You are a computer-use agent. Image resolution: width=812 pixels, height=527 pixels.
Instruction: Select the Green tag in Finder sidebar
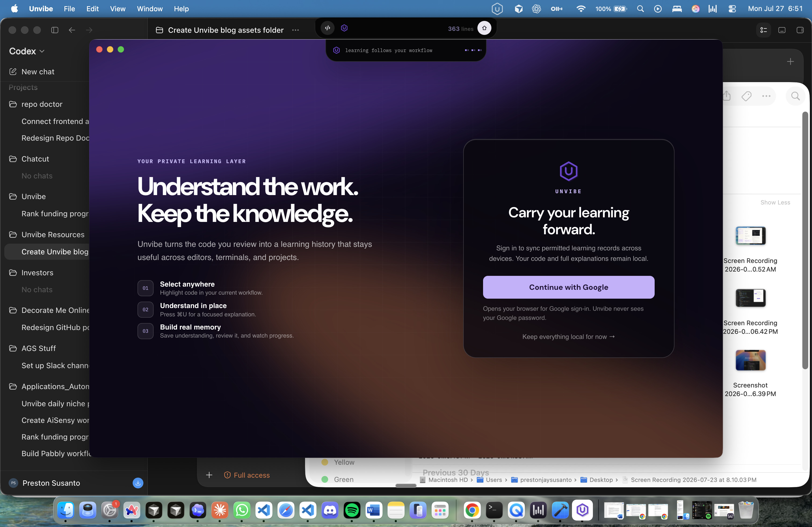tap(343, 479)
